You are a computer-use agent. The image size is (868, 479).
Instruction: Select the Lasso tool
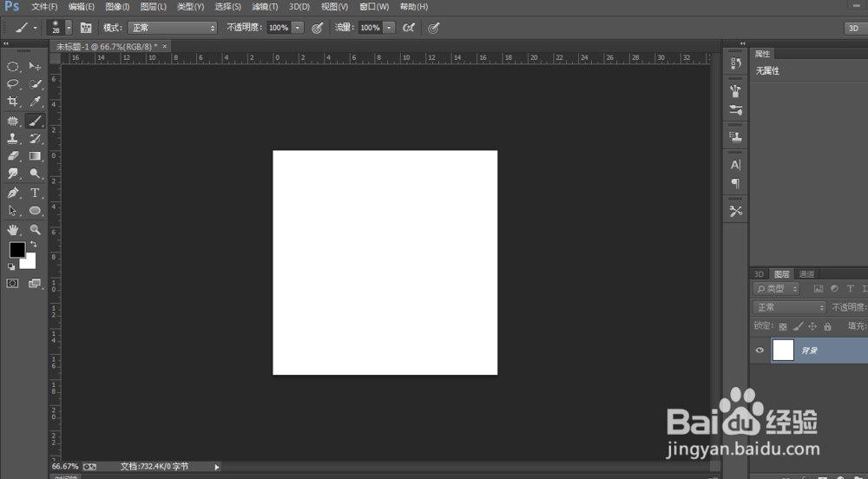pyautogui.click(x=13, y=84)
